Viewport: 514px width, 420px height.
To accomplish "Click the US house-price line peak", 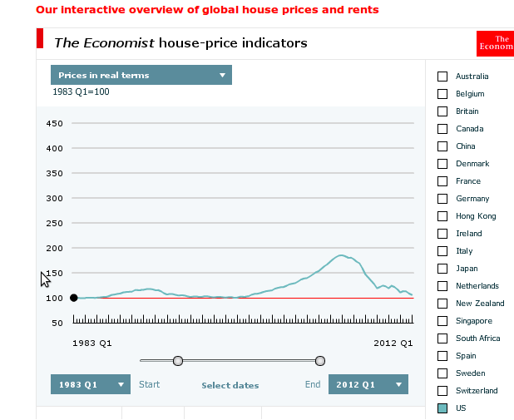I will click(341, 255).
